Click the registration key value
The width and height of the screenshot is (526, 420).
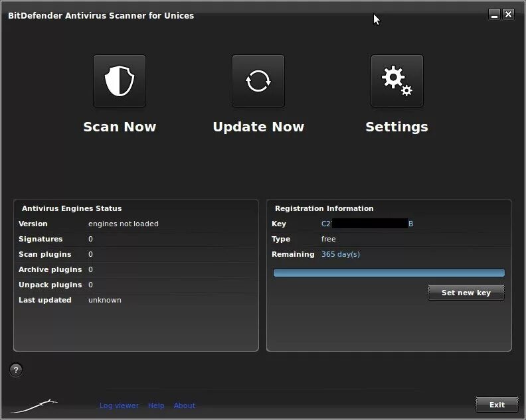[x=367, y=224]
